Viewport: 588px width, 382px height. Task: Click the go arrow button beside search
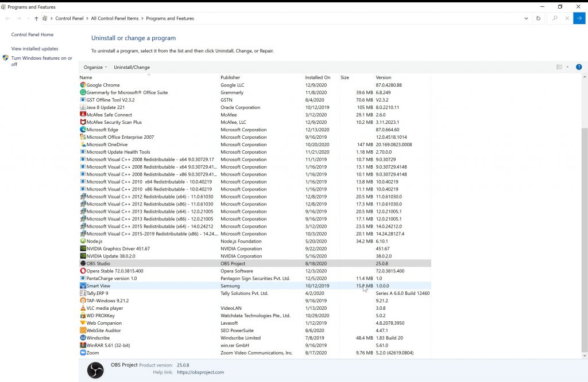coord(579,18)
